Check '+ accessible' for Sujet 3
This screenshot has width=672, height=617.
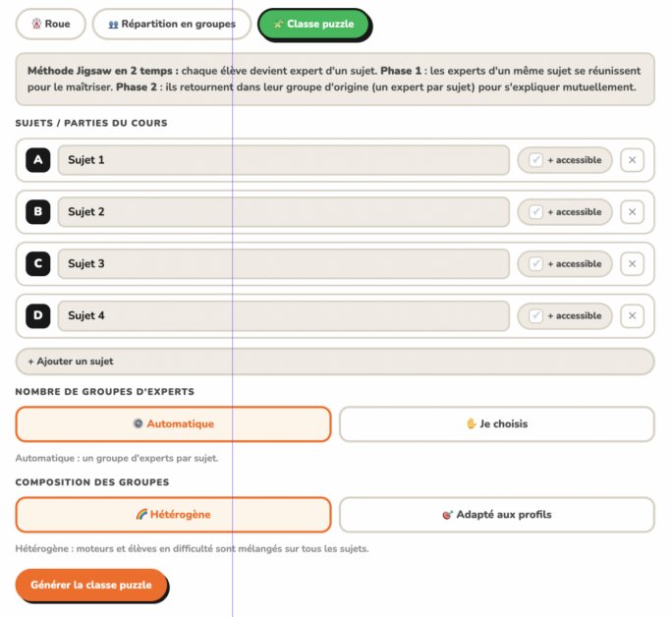click(535, 263)
